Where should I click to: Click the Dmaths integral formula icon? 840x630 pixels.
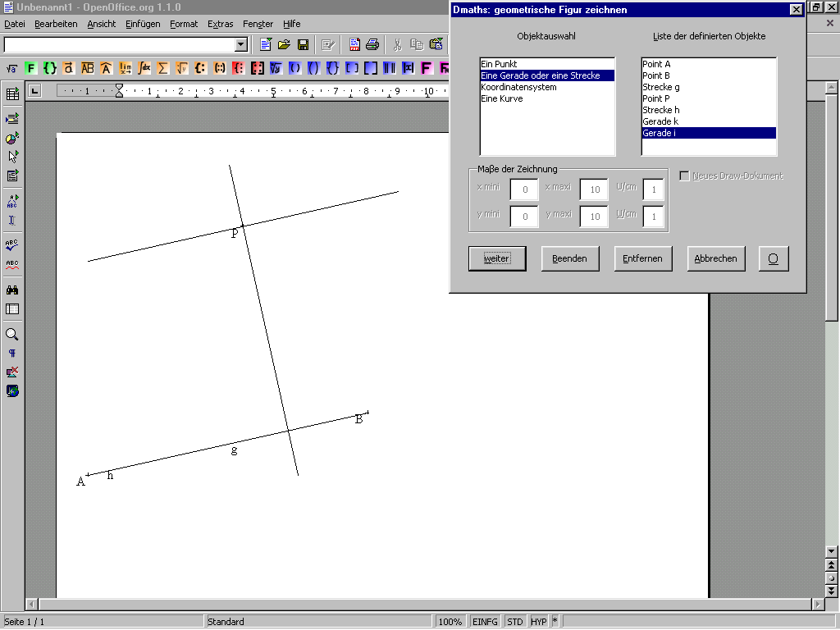coord(144,68)
